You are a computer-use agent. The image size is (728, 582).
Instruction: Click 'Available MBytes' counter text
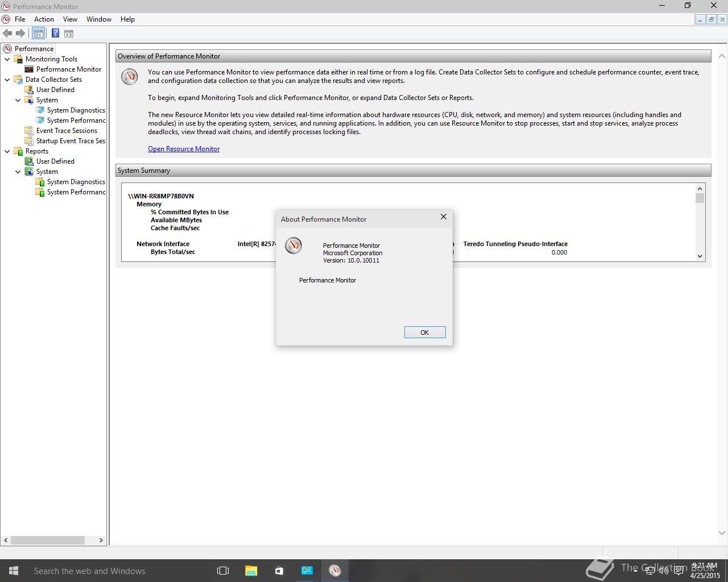point(176,220)
